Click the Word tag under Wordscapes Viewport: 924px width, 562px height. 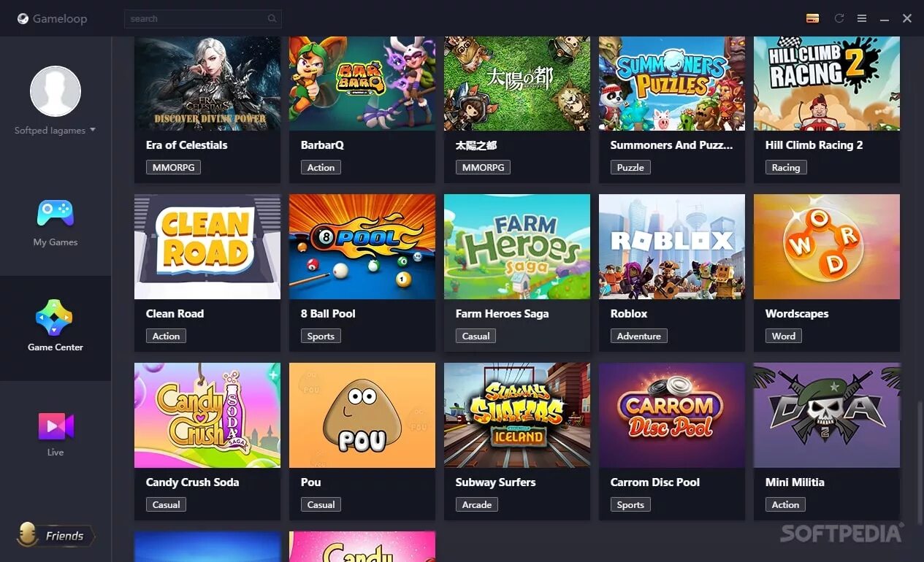tap(783, 336)
